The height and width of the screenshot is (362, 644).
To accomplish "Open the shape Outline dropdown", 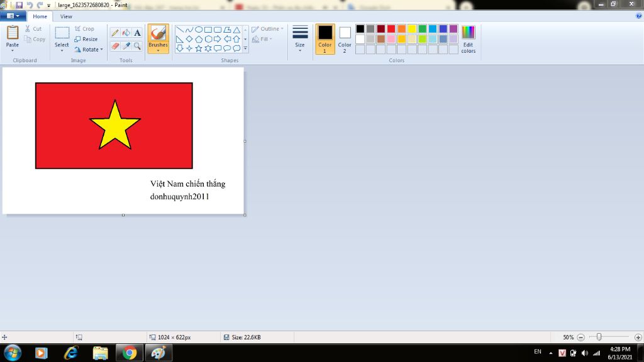I will (x=267, y=29).
